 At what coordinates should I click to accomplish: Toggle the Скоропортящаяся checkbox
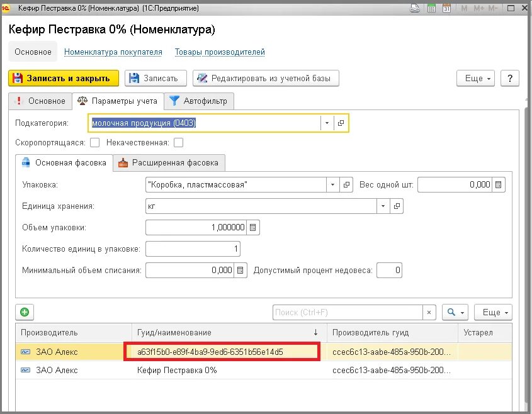click(94, 143)
